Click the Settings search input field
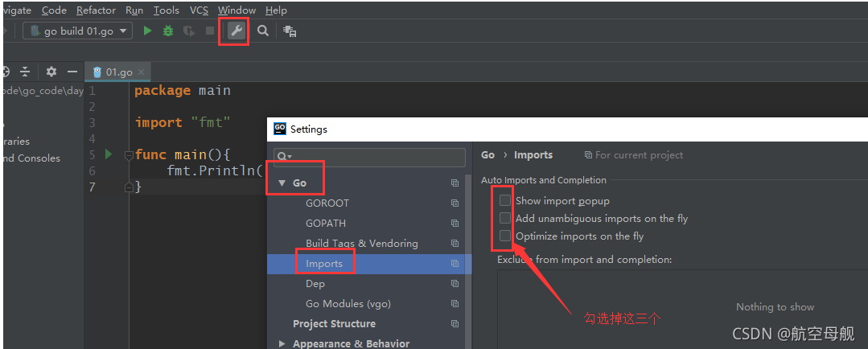868x349 pixels. [x=370, y=157]
